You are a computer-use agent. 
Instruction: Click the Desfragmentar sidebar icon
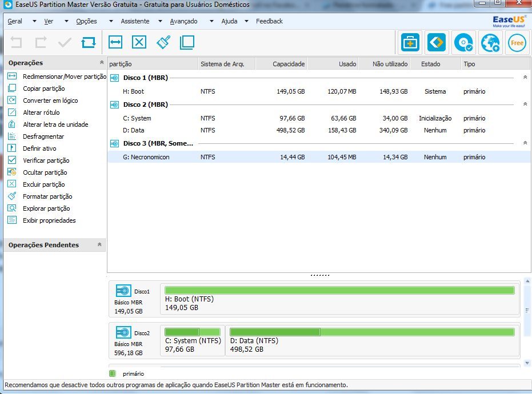pos(12,136)
